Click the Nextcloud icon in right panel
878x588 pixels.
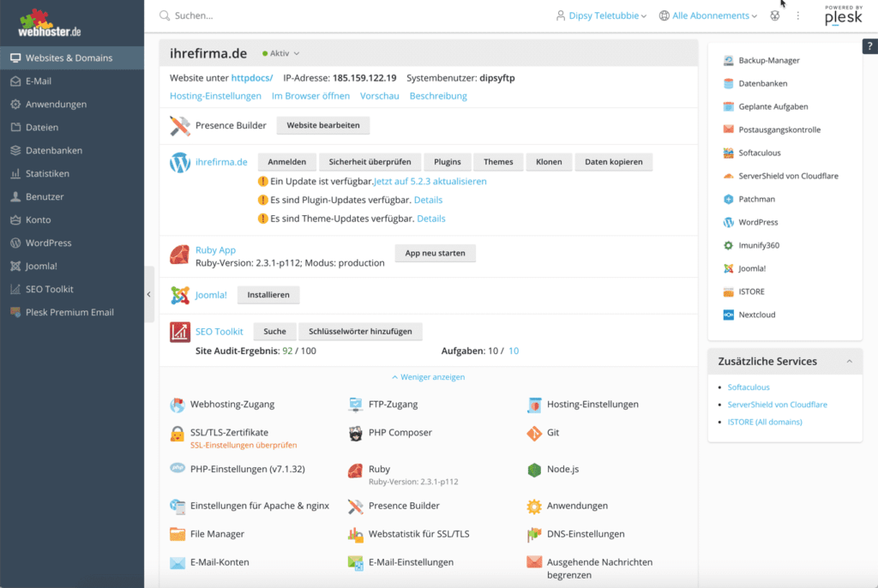pyautogui.click(x=729, y=315)
